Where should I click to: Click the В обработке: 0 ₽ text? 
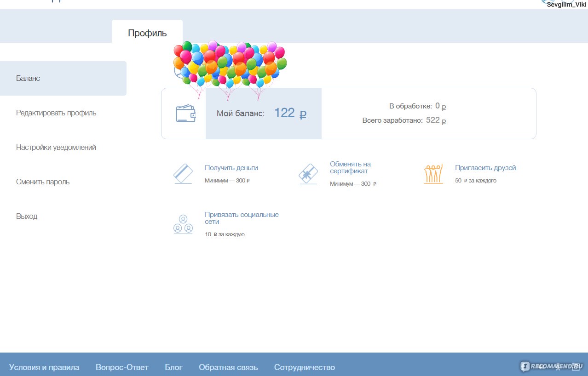(x=418, y=106)
